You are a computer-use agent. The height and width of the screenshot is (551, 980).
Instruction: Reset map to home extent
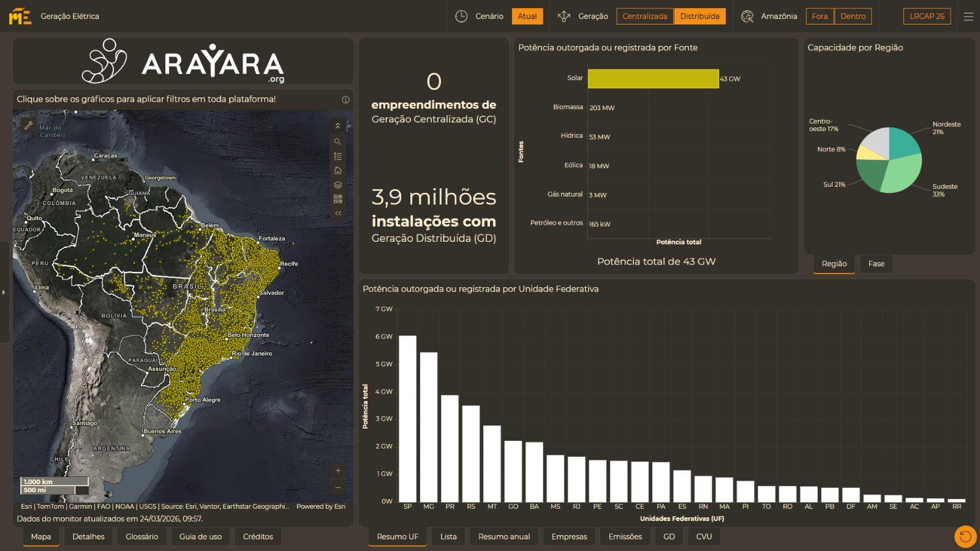337,171
